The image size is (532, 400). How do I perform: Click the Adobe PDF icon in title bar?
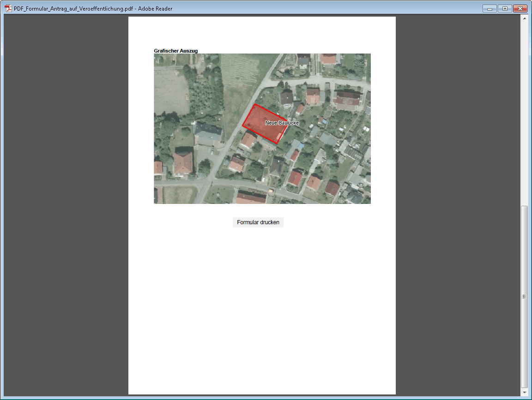click(8, 8)
